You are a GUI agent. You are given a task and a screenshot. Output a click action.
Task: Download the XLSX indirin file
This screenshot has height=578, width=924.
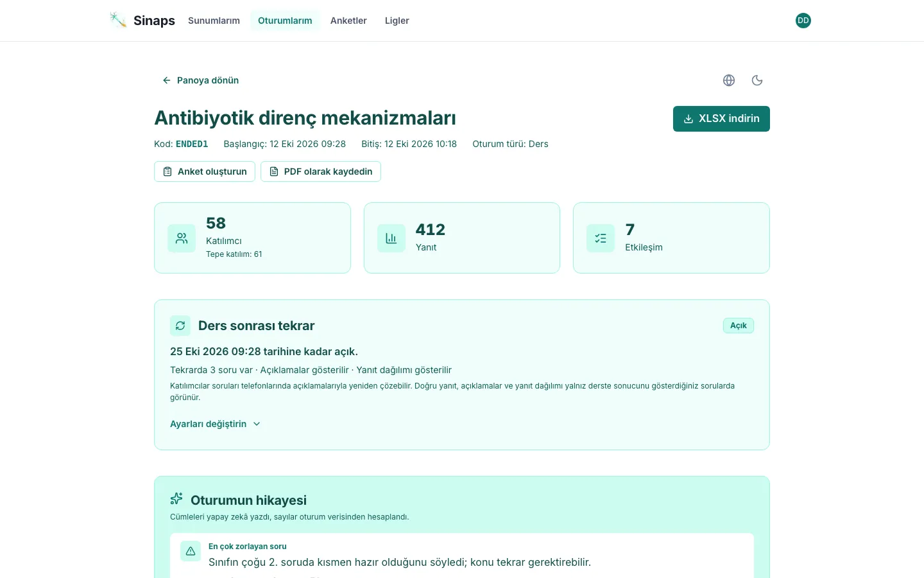pos(721,119)
